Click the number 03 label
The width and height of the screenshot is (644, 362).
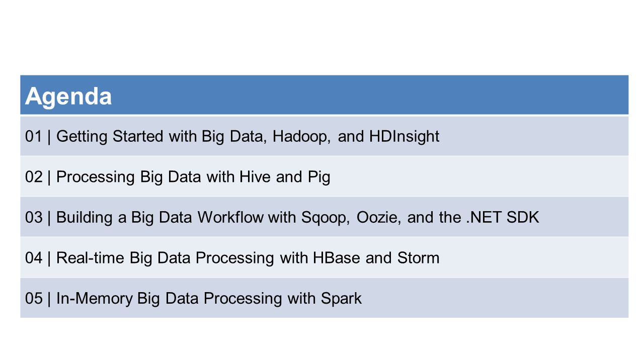pyautogui.click(x=34, y=217)
